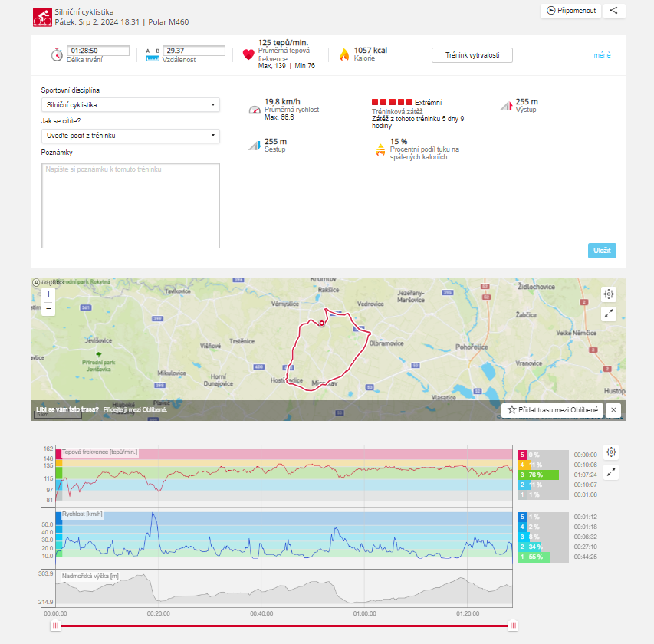Open the chart settings gear icon
The width and height of the screenshot is (654, 644).
point(612,452)
